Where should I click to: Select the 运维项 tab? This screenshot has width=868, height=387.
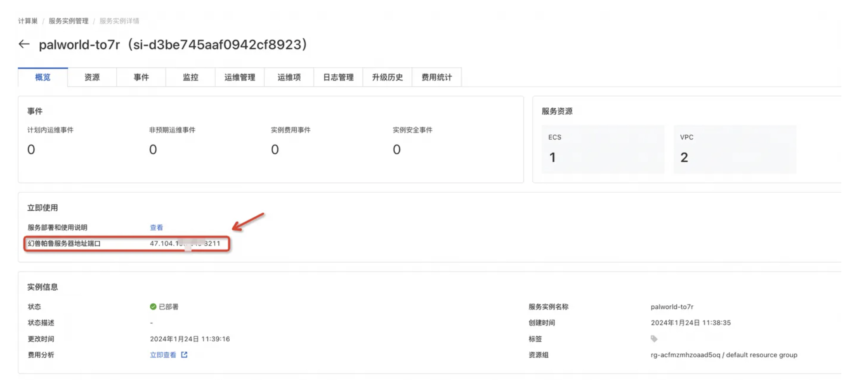[289, 77]
